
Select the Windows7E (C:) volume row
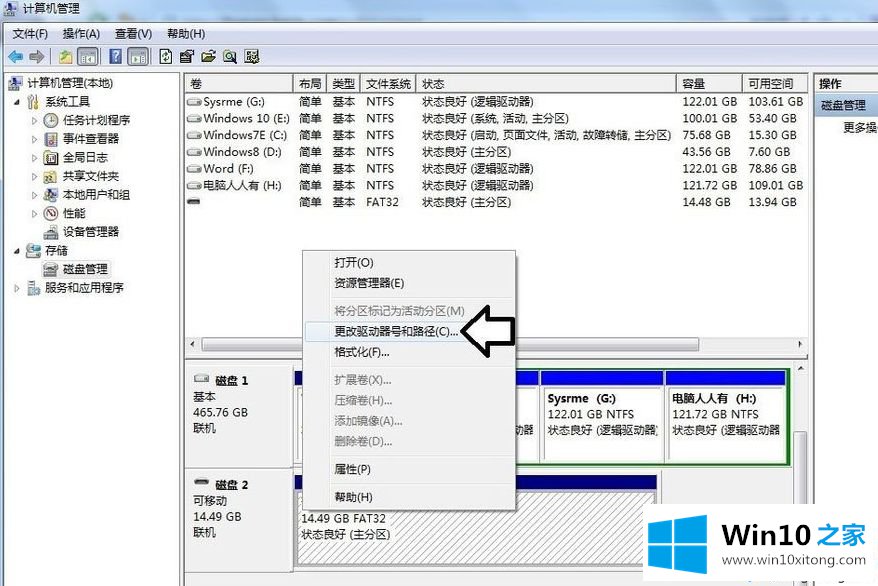tap(496, 135)
